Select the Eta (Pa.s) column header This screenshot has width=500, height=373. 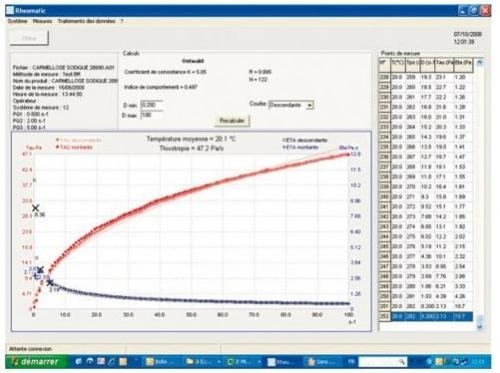click(463, 65)
